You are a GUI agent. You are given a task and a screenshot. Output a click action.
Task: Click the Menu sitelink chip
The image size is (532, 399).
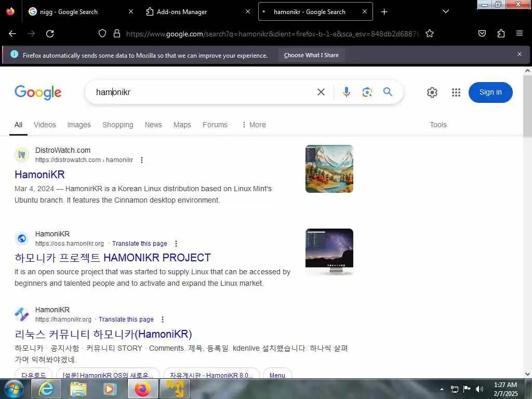[x=277, y=375]
